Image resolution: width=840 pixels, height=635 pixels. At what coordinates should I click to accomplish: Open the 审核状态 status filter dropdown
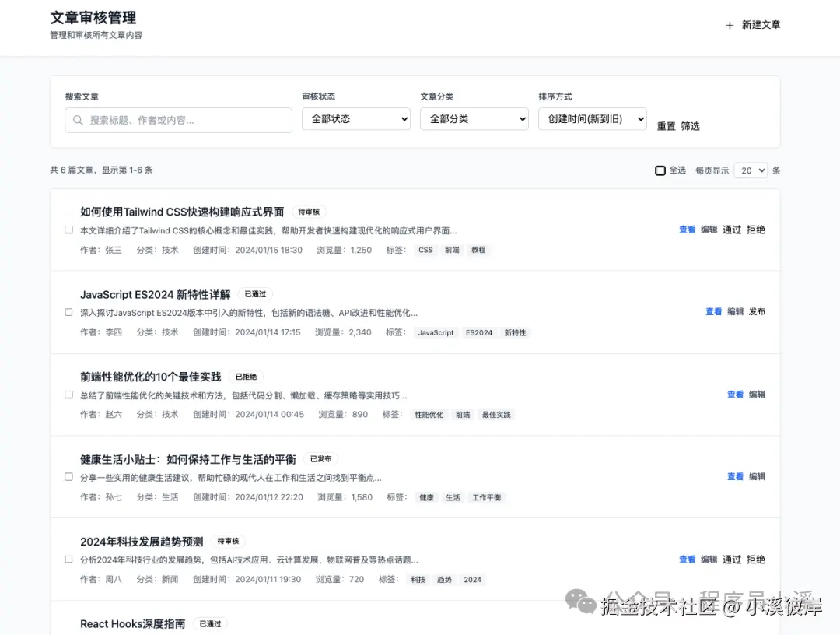tap(355, 119)
